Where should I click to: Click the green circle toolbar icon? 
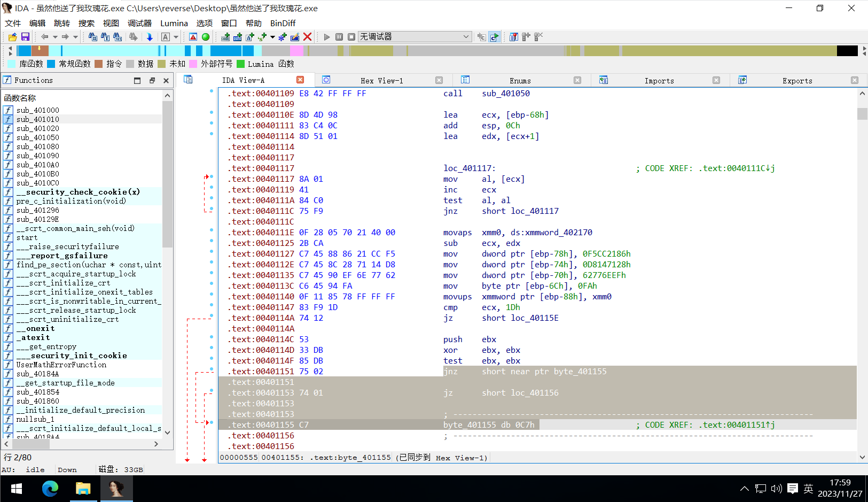tap(206, 37)
